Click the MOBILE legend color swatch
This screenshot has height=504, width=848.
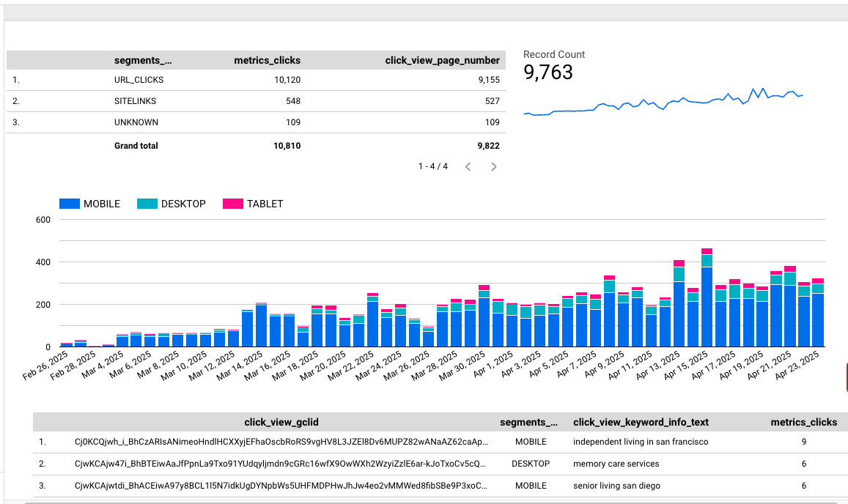pos(69,204)
